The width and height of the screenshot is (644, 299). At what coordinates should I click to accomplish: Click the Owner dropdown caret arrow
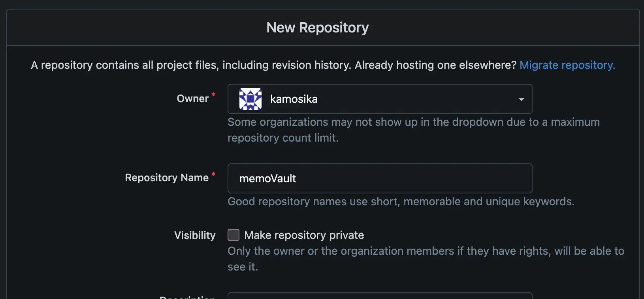(x=521, y=99)
